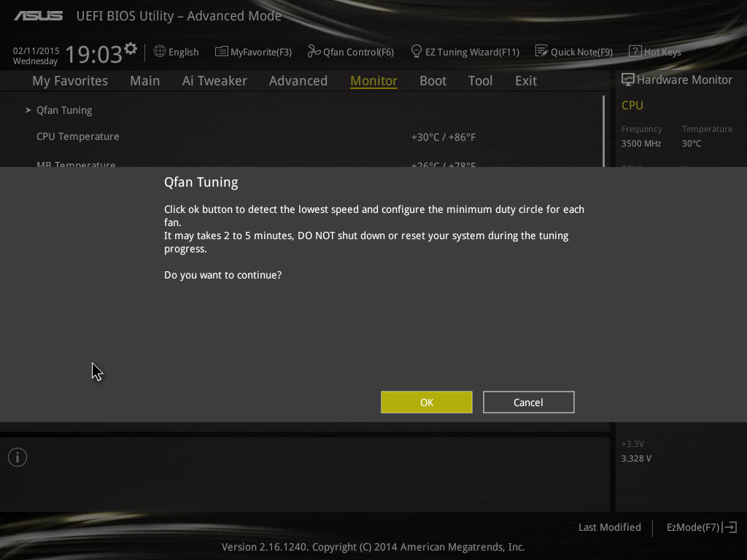This screenshot has height=560, width=747.
Task: Click the Hardware Monitor display icon
Action: pos(628,80)
